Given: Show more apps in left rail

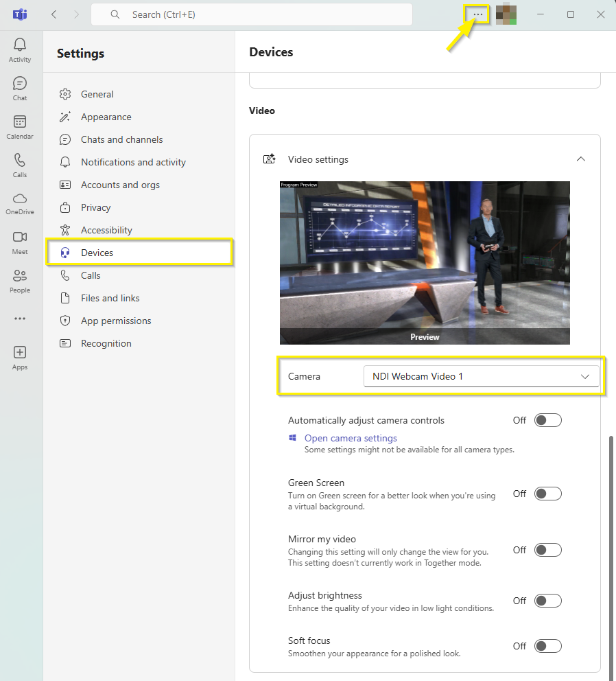Looking at the screenshot, I should [x=20, y=319].
